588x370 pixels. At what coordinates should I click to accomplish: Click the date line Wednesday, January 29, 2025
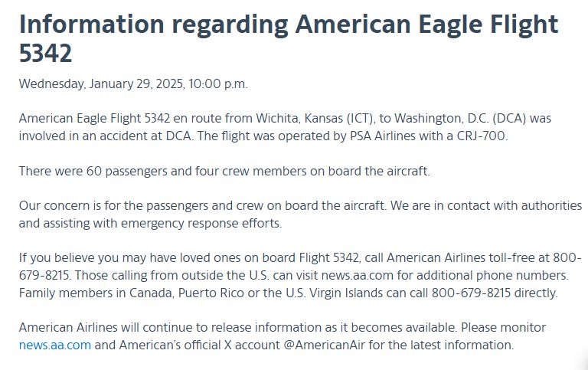point(132,83)
